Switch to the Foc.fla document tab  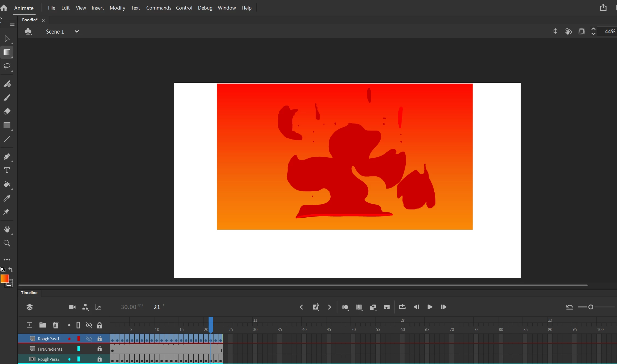pos(30,20)
